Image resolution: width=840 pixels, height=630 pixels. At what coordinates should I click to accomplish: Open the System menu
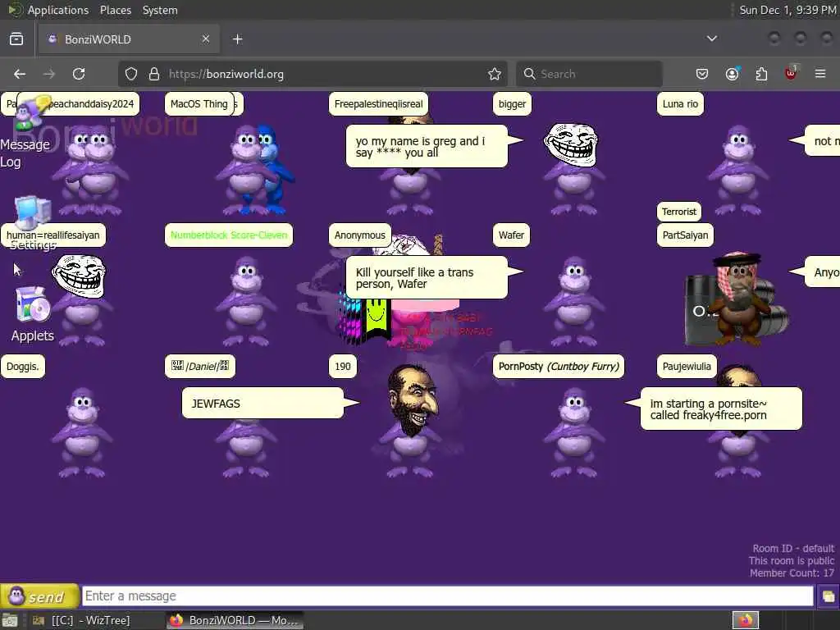160,10
